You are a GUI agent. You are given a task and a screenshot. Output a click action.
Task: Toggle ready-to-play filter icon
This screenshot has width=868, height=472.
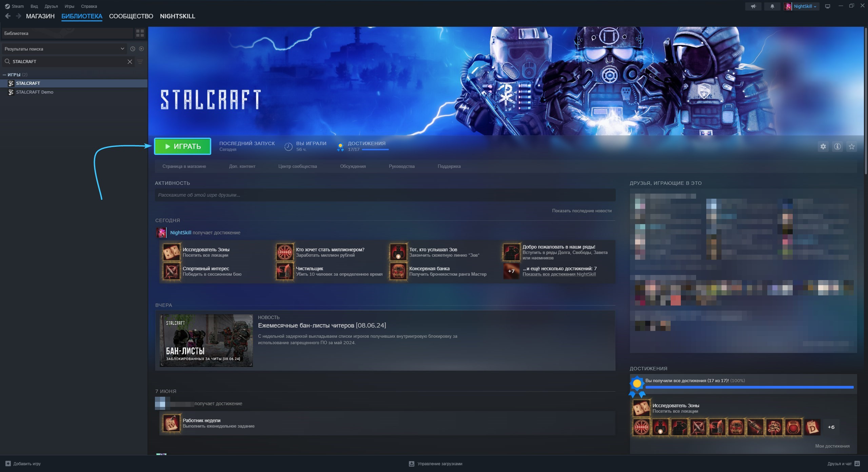point(141,49)
